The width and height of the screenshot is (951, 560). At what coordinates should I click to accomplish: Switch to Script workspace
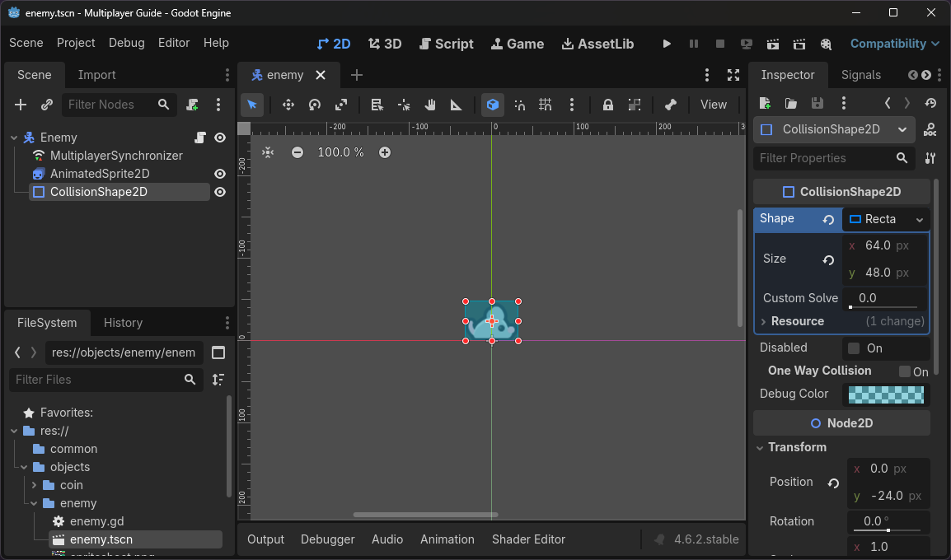click(447, 44)
